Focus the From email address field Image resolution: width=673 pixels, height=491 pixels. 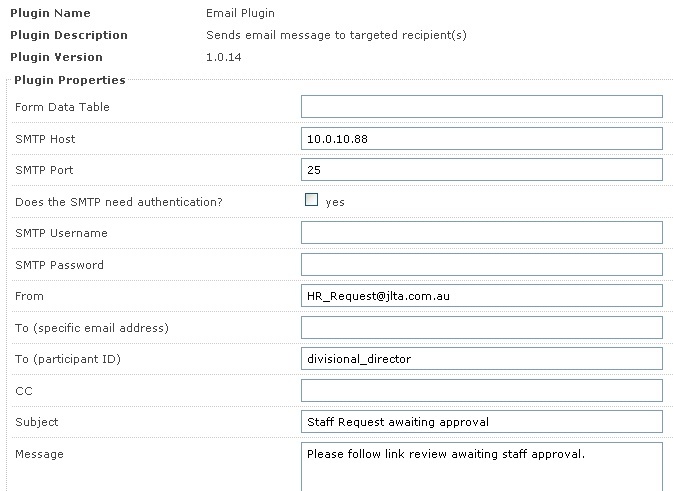pyautogui.click(x=481, y=296)
